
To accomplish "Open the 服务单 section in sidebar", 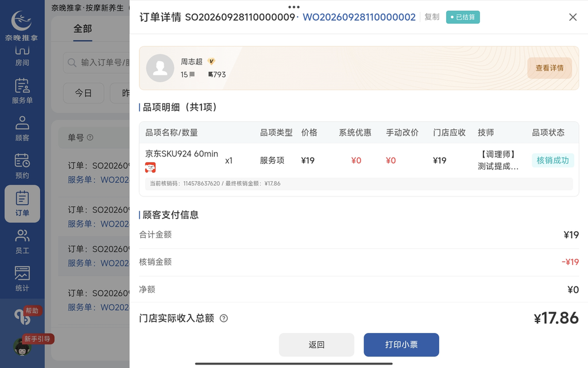I will pos(22,91).
